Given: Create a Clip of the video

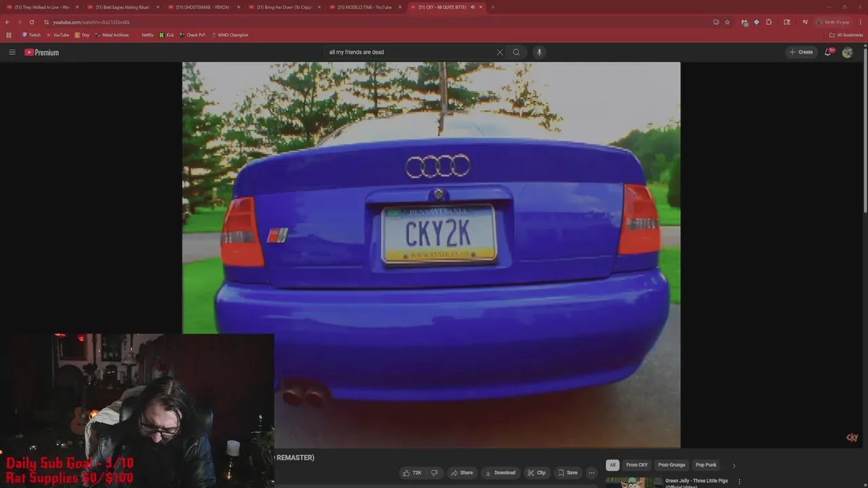Looking at the screenshot, I should click(x=536, y=472).
